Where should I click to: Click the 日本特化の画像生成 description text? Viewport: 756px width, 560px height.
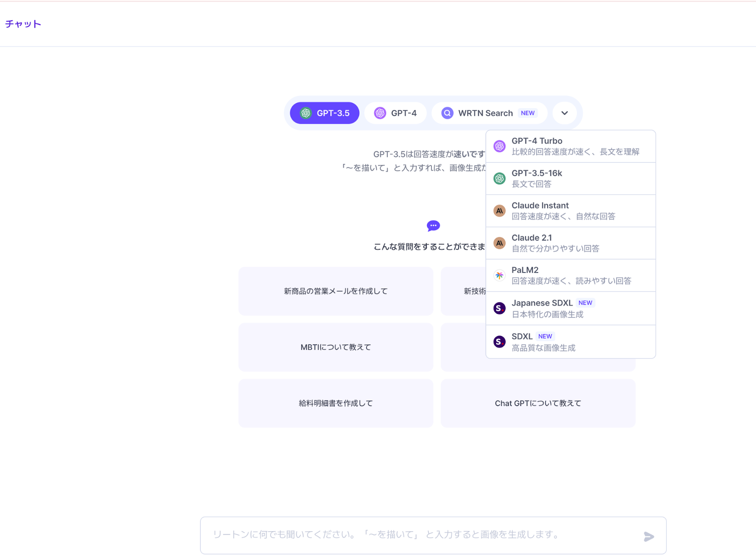coord(548,315)
